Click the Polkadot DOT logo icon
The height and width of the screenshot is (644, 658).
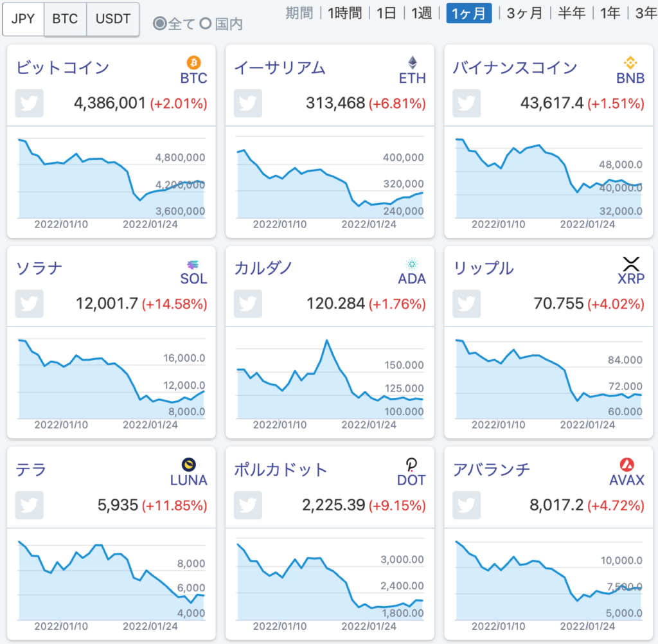click(x=411, y=464)
